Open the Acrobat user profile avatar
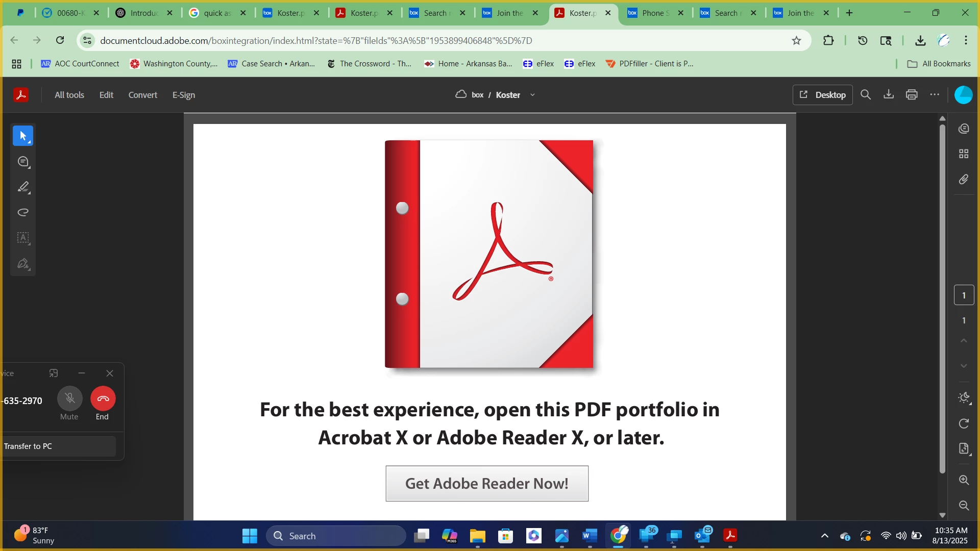The image size is (980, 551). pos(963,95)
